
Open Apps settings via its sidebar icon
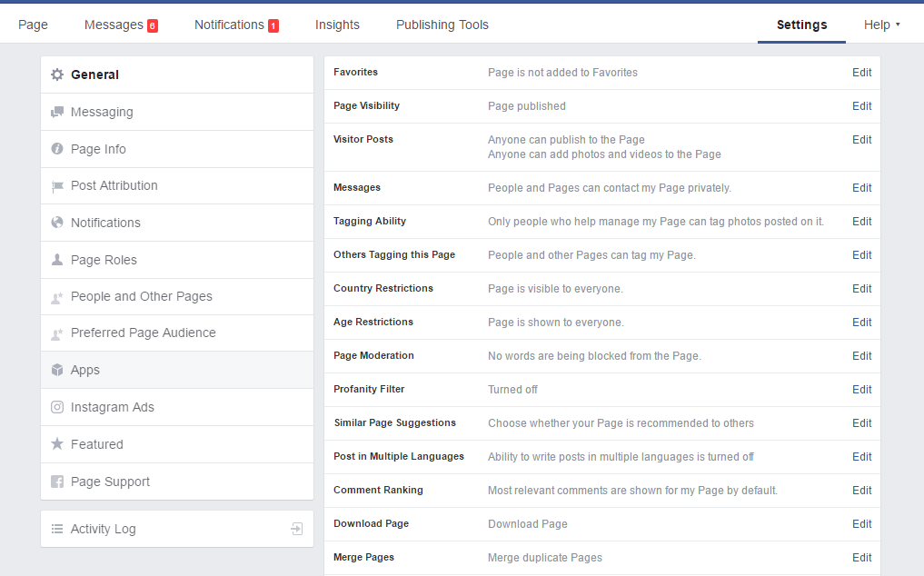(x=56, y=370)
